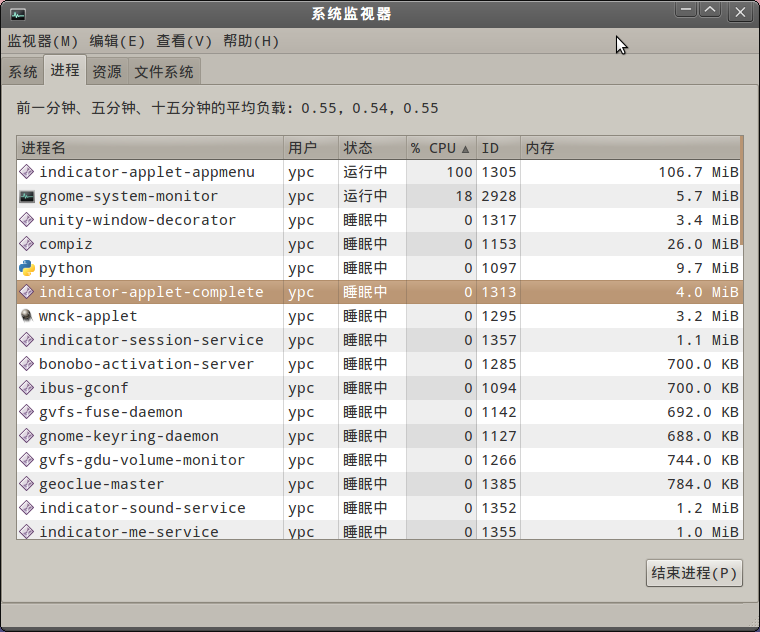Image resolution: width=760 pixels, height=632 pixels.
Task: Click the 26.0 MiB memory value
Action: pos(703,244)
